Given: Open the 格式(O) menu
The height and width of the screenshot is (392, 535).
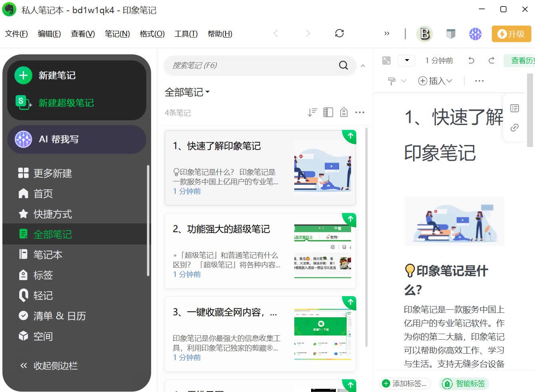Looking at the screenshot, I should coord(152,34).
